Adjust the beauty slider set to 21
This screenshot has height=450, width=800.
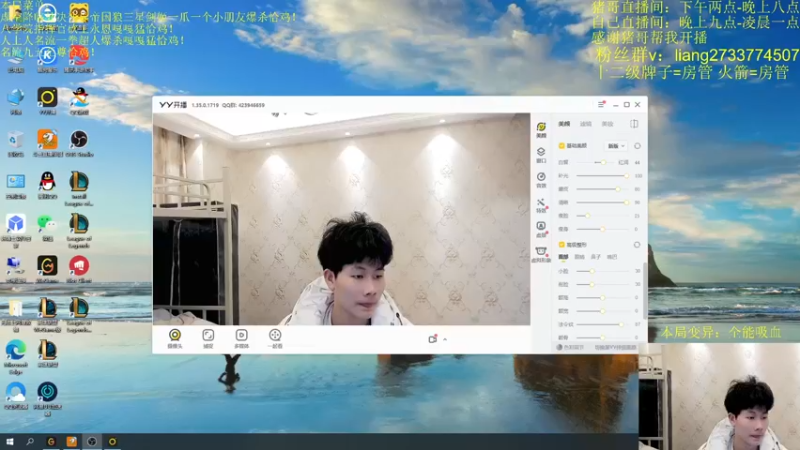click(602, 216)
